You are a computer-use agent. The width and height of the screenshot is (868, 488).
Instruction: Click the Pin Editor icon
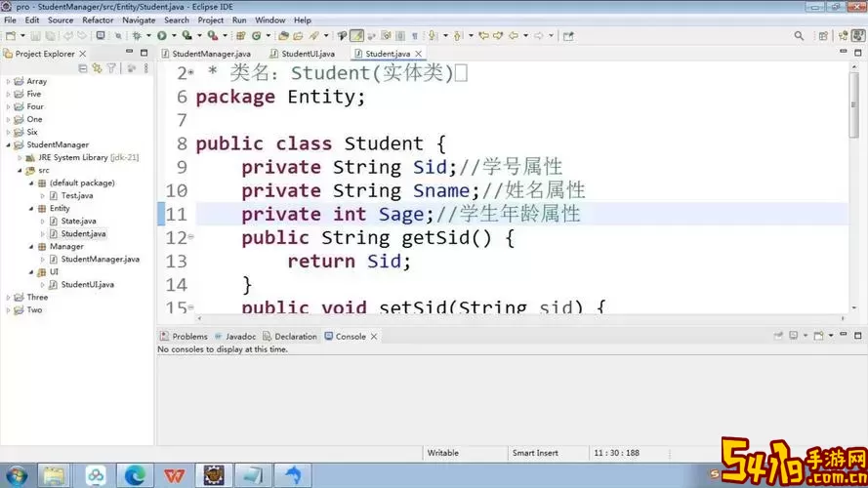(568, 36)
